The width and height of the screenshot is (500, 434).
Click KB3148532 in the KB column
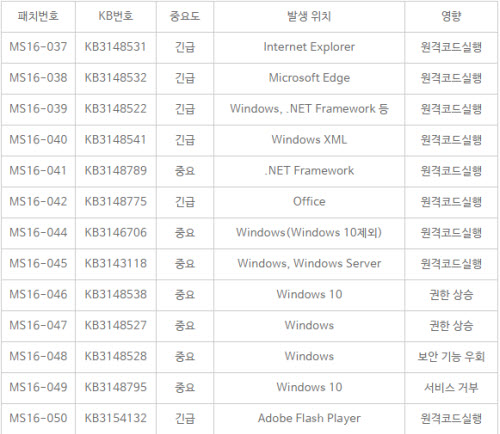click(x=116, y=78)
